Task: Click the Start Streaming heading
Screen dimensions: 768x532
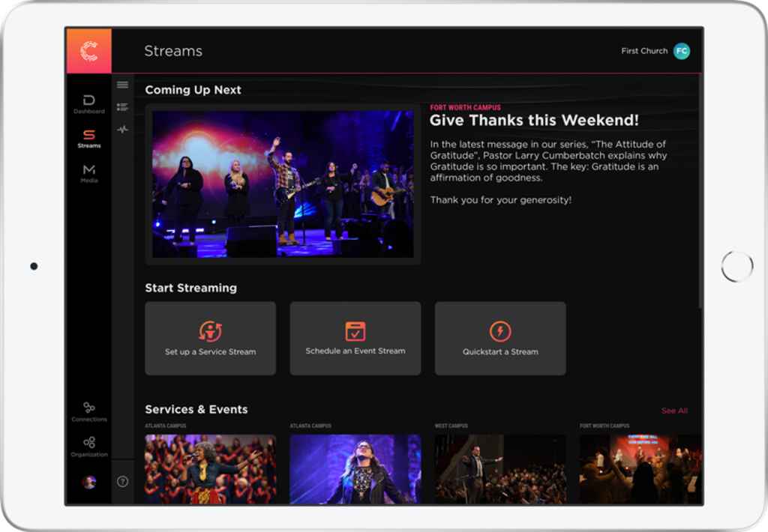Action: [191, 288]
